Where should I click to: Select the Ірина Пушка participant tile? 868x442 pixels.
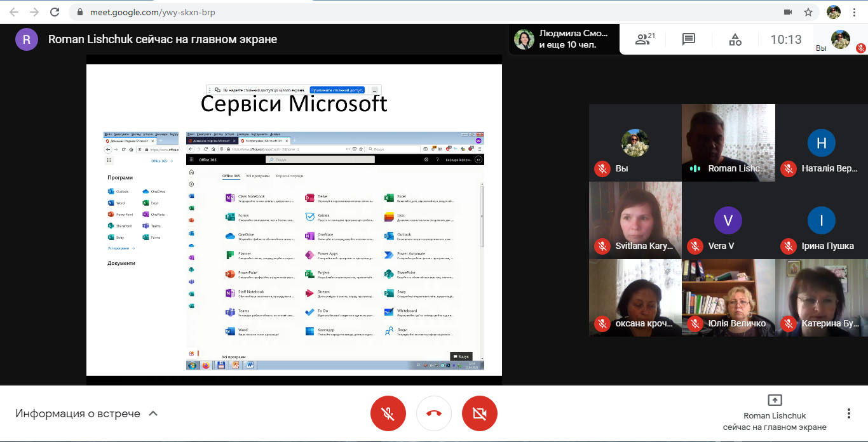(x=822, y=220)
